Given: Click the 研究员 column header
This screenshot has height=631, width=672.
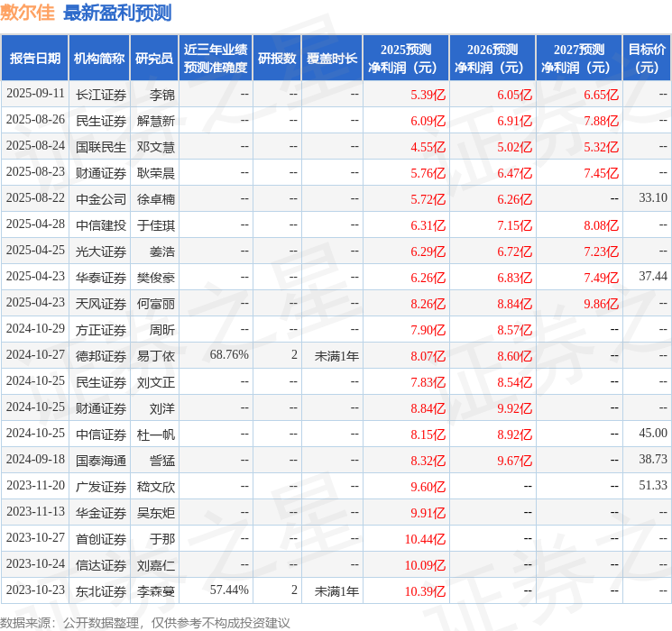Looking at the screenshot, I should point(154,58).
